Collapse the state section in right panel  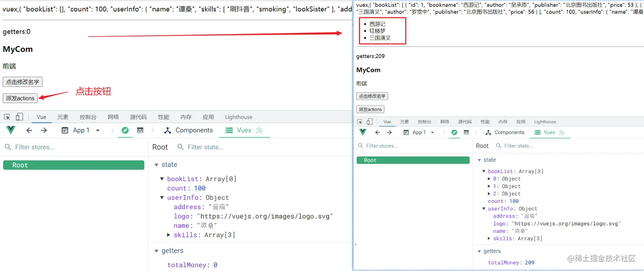coord(480,160)
